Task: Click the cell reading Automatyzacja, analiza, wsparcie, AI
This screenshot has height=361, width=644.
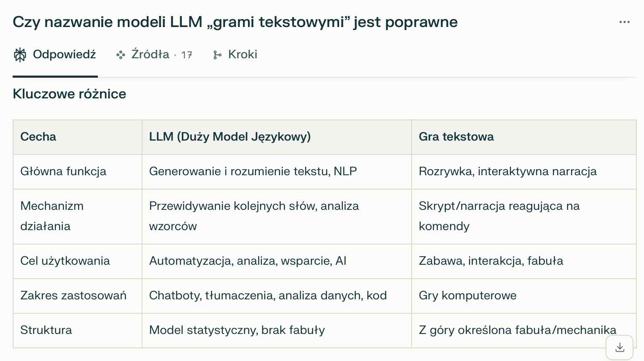Action: click(x=248, y=261)
